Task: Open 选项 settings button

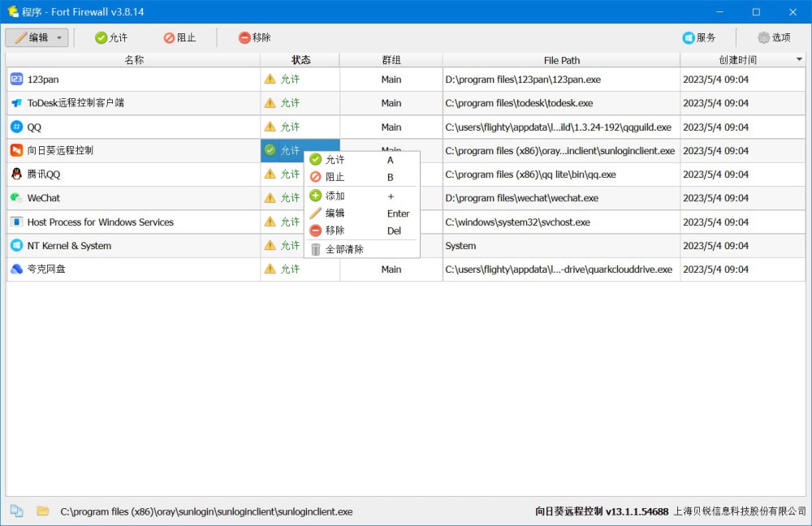Action: pos(774,37)
